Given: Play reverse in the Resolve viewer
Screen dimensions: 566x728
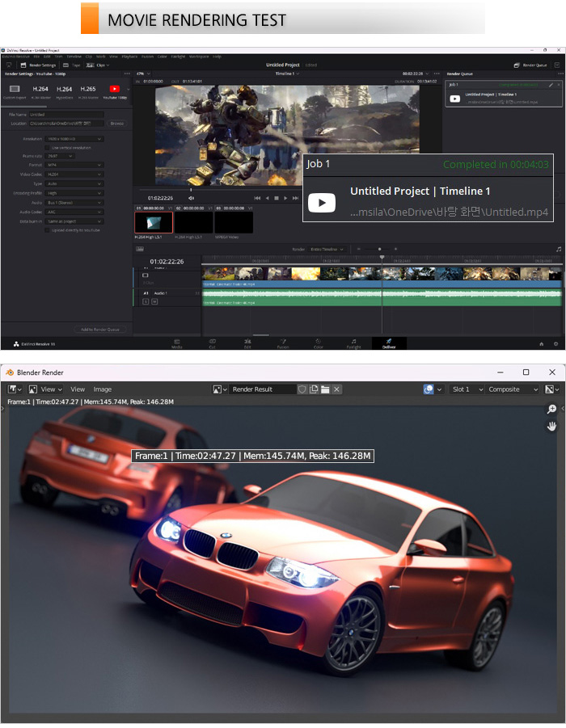Looking at the screenshot, I should (267, 198).
